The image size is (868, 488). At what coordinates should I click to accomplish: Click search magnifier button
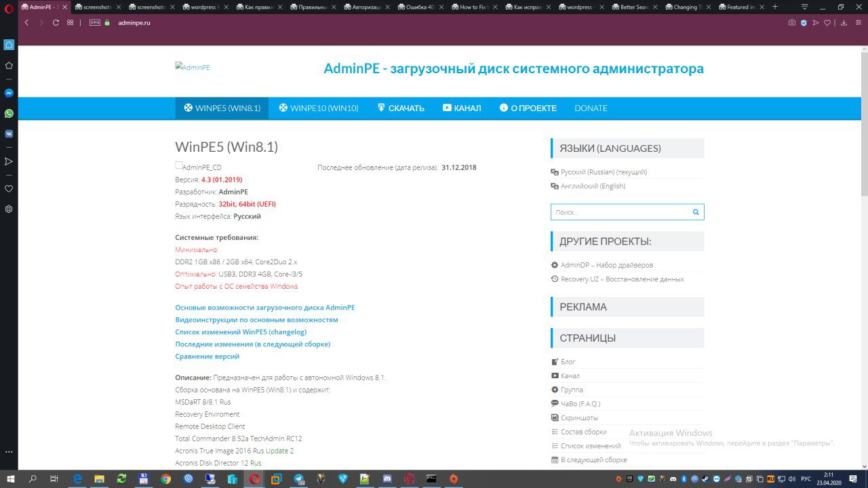coord(696,212)
